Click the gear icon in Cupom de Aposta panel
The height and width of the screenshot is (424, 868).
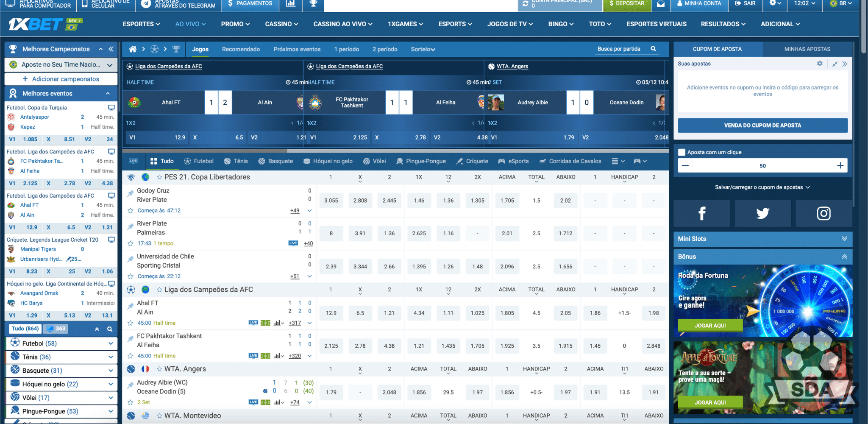pyautogui.click(x=820, y=63)
